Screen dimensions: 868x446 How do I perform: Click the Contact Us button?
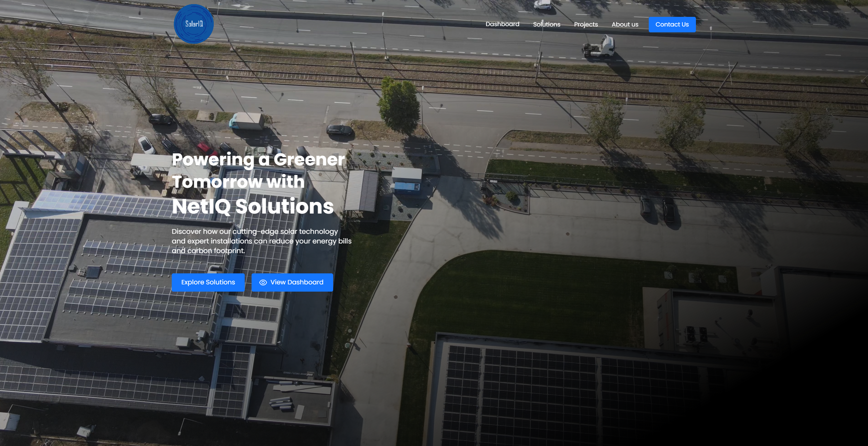tap(672, 24)
